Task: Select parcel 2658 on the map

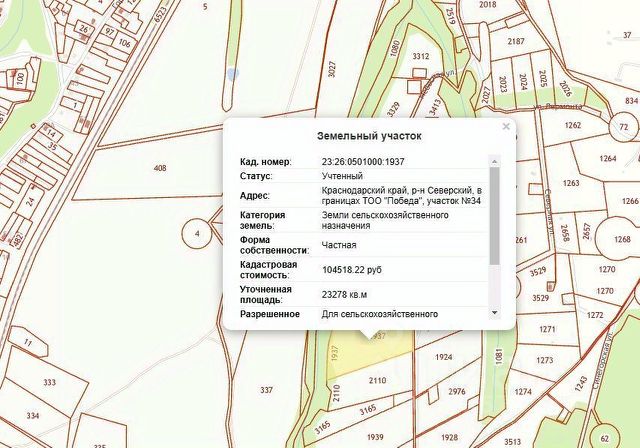Action: click(x=565, y=233)
